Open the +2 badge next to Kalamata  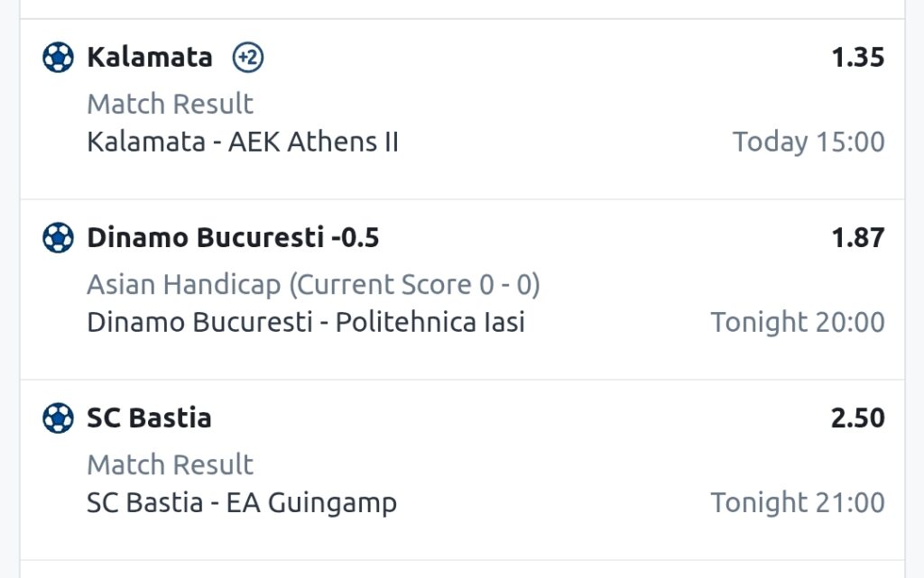pyautogui.click(x=248, y=57)
